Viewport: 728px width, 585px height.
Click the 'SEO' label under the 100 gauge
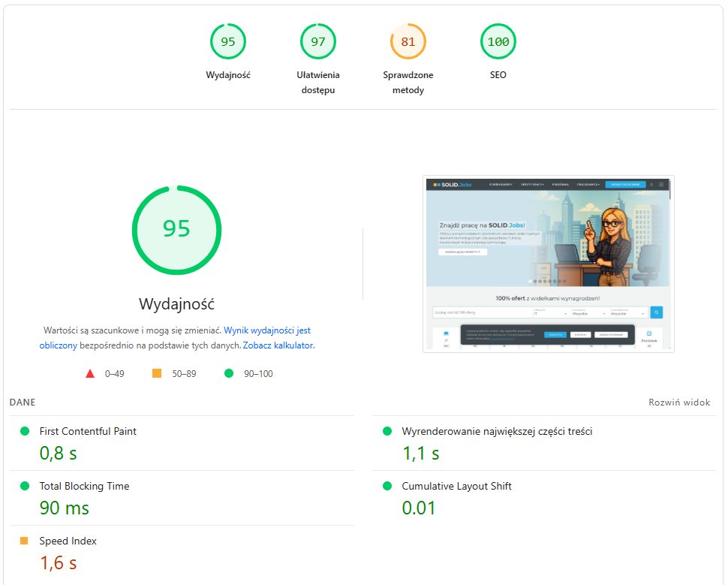click(x=498, y=75)
